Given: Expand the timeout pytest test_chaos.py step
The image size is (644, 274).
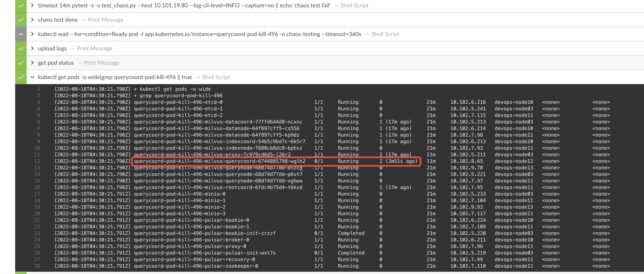Looking at the screenshot, I should pyautogui.click(x=32, y=6).
